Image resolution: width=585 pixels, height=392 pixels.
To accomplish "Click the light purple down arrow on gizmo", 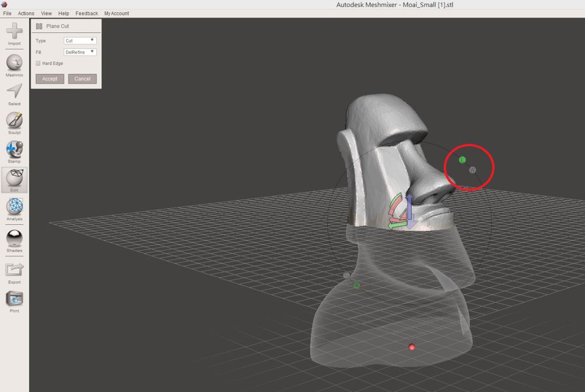I will coord(411,223).
